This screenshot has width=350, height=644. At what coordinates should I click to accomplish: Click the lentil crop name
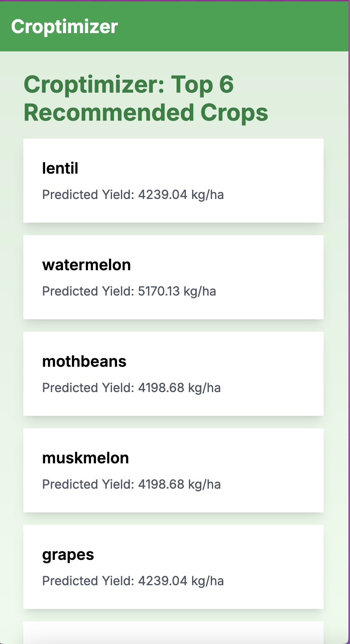(60, 168)
